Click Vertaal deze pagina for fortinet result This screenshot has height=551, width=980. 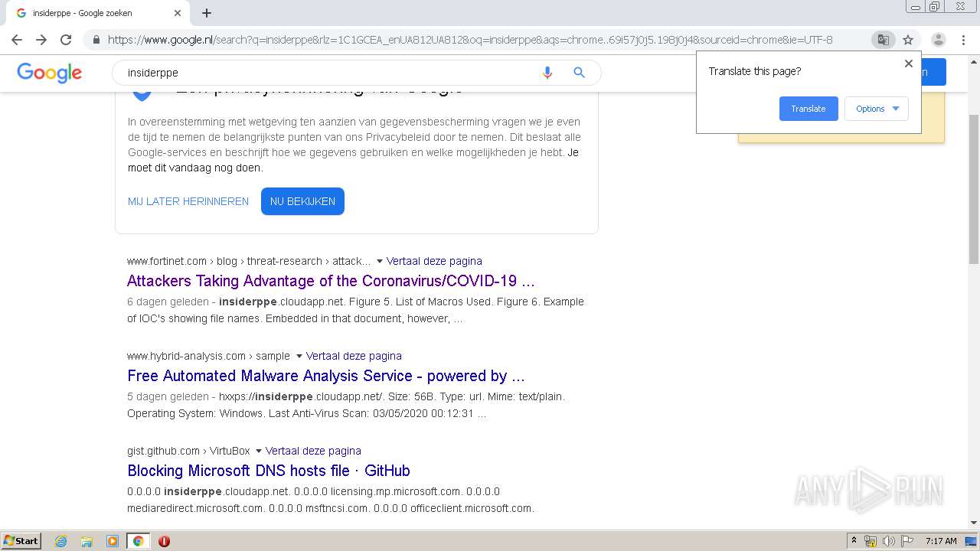[x=434, y=261]
